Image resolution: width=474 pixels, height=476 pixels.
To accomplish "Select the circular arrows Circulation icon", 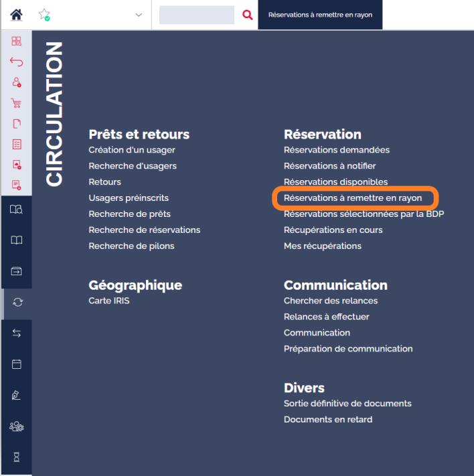I will point(17,302).
